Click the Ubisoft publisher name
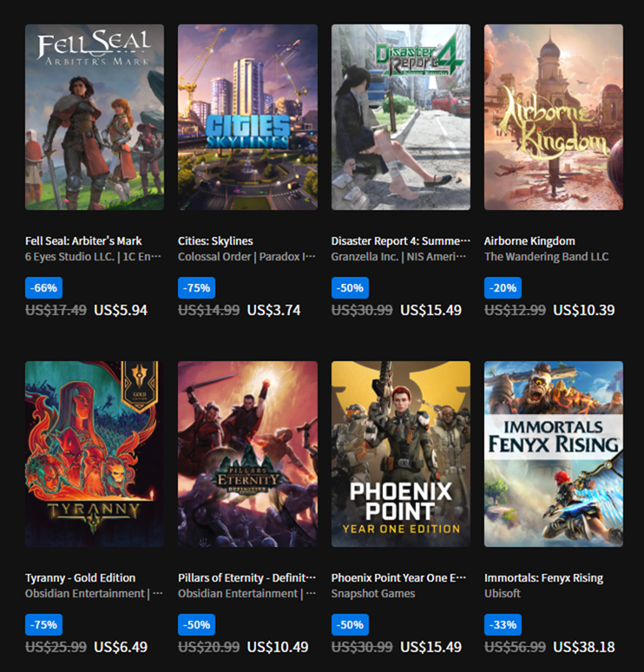The height and width of the screenshot is (672, 644). point(503,594)
